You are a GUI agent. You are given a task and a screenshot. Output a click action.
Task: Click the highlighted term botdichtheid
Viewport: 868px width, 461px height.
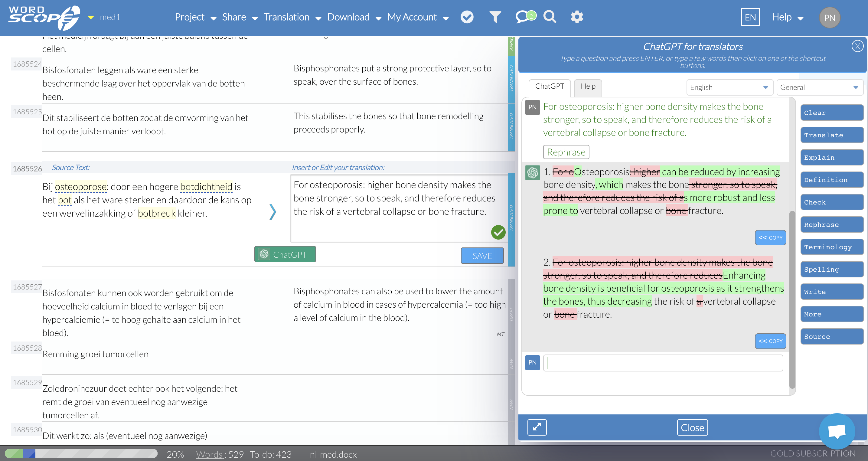(x=206, y=187)
